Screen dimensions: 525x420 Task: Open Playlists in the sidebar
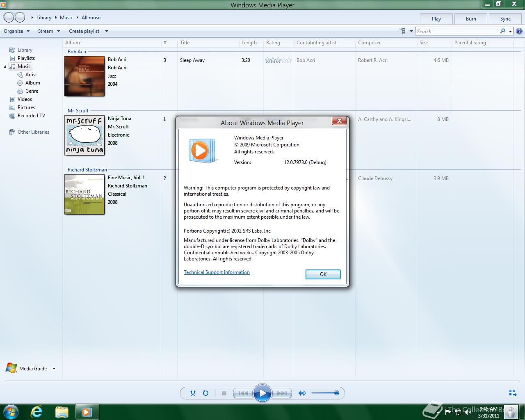(26, 58)
